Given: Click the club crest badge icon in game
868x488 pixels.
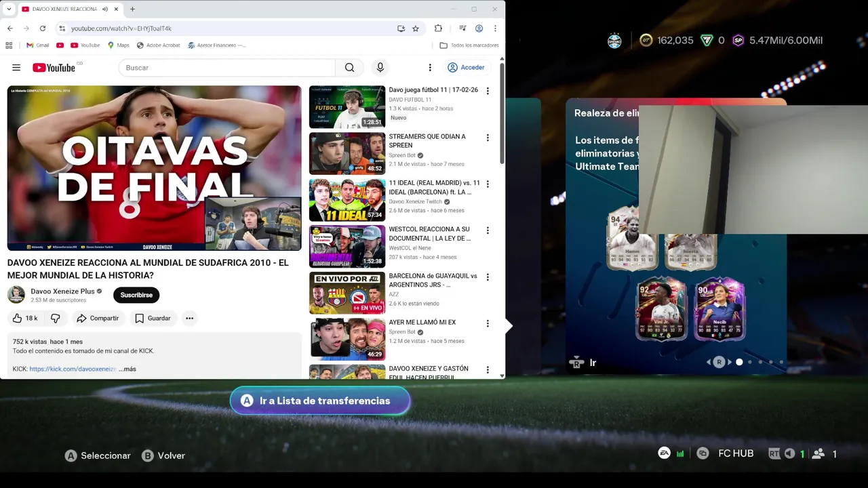Looking at the screenshot, I should 614,40.
